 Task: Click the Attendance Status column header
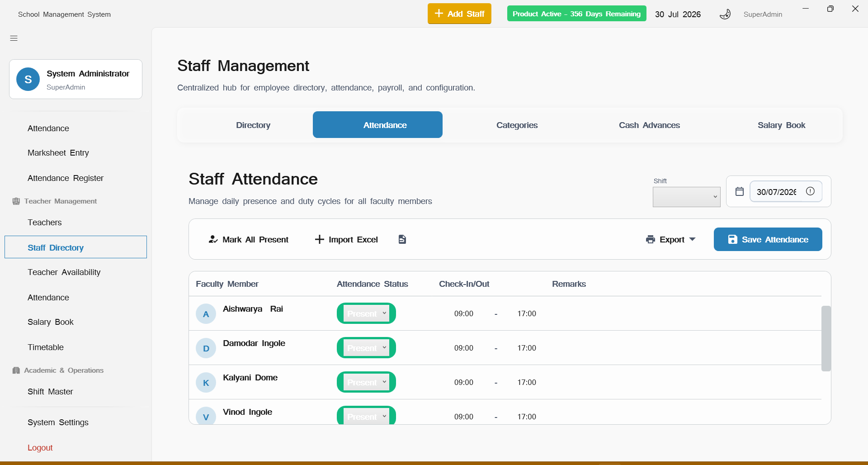click(x=372, y=284)
